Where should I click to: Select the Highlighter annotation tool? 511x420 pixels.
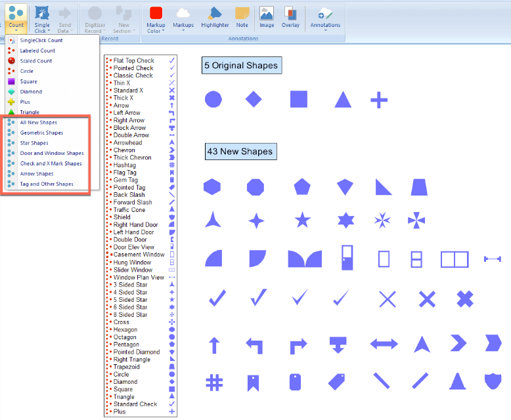point(215,17)
